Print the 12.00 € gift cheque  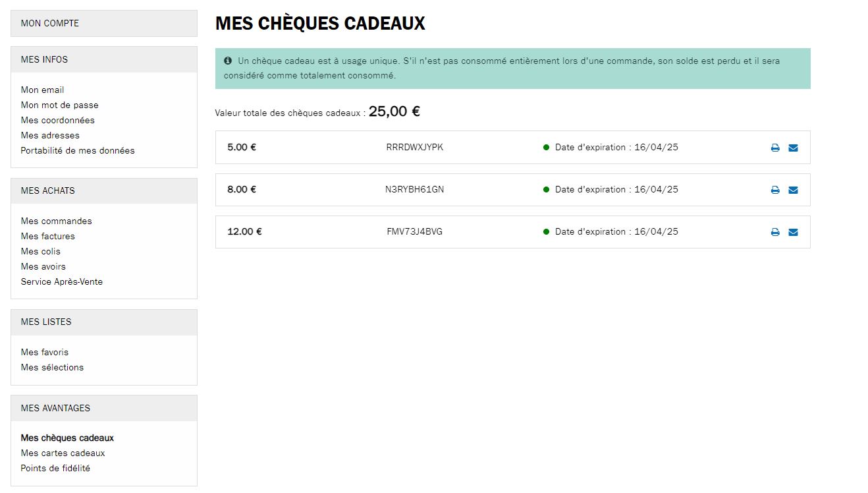775,232
